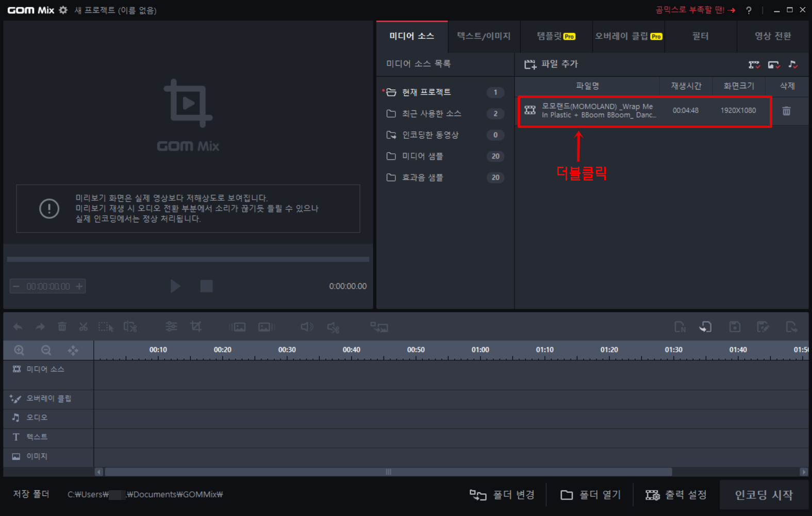Click the 재생시간 column header
The image size is (812, 516).
coord(686,86)
